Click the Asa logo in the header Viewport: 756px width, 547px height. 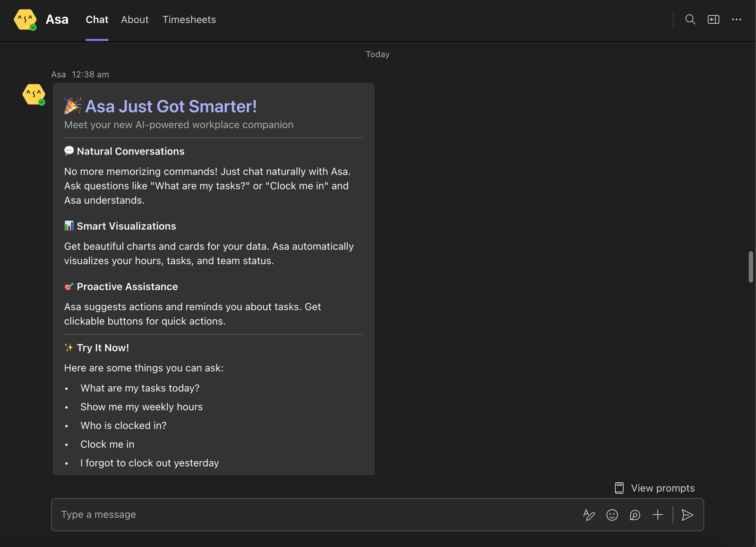point(26,19)
